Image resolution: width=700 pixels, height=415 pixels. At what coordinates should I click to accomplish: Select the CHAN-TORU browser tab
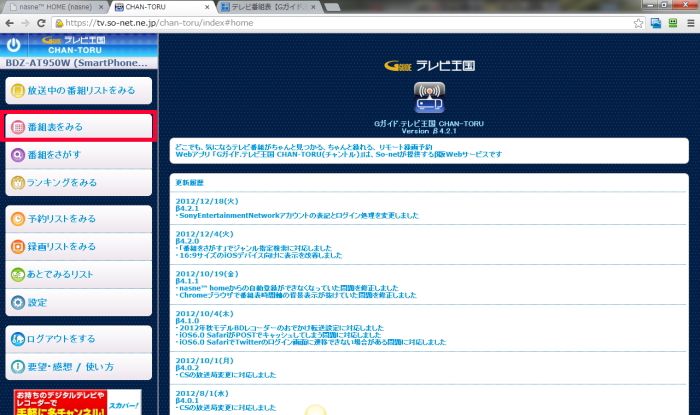[160, 7]
